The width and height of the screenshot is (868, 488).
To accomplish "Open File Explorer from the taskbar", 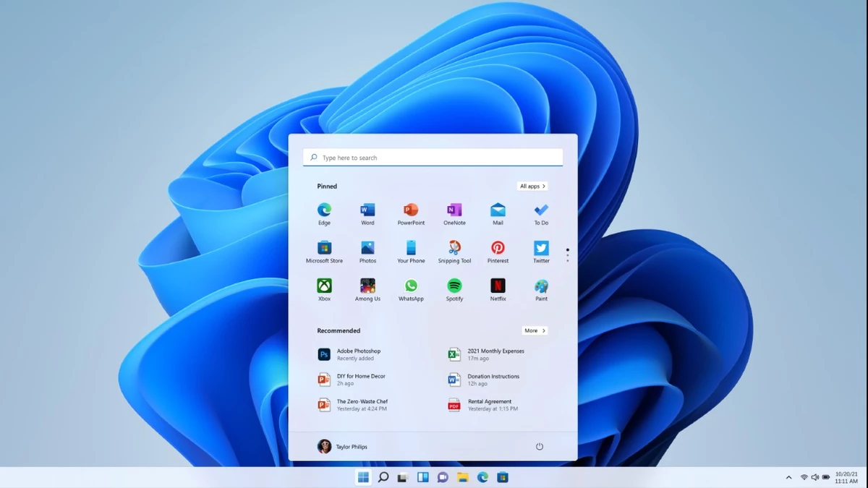I will [463, 477].
